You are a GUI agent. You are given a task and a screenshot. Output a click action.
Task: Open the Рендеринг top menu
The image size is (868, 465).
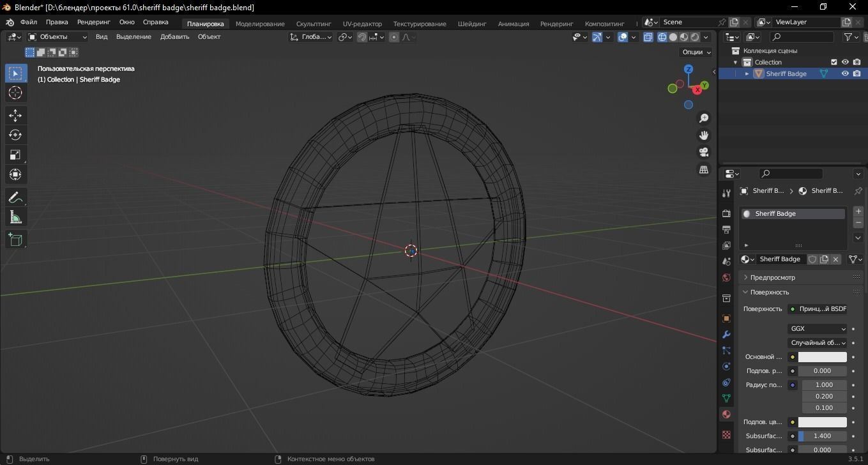94,22
